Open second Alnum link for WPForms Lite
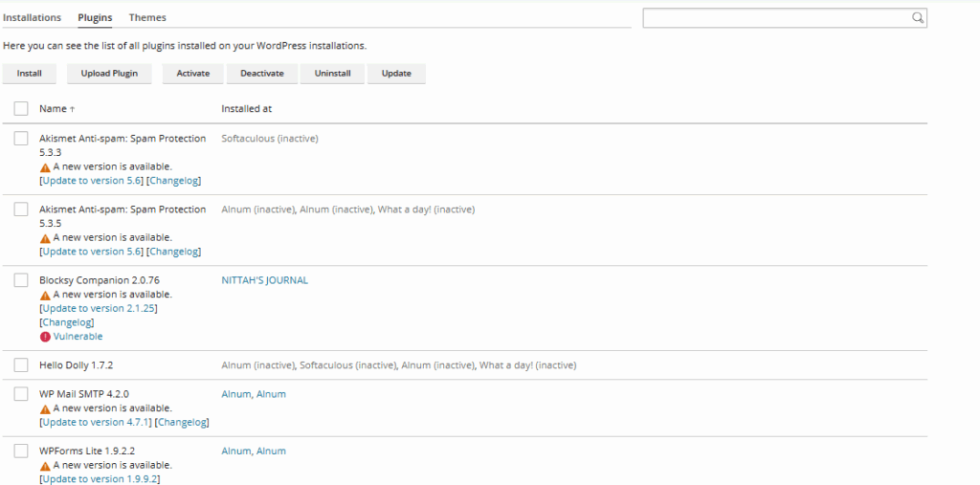Image resolution: width=980 pixels, height=485 pixels. (271, 452)
